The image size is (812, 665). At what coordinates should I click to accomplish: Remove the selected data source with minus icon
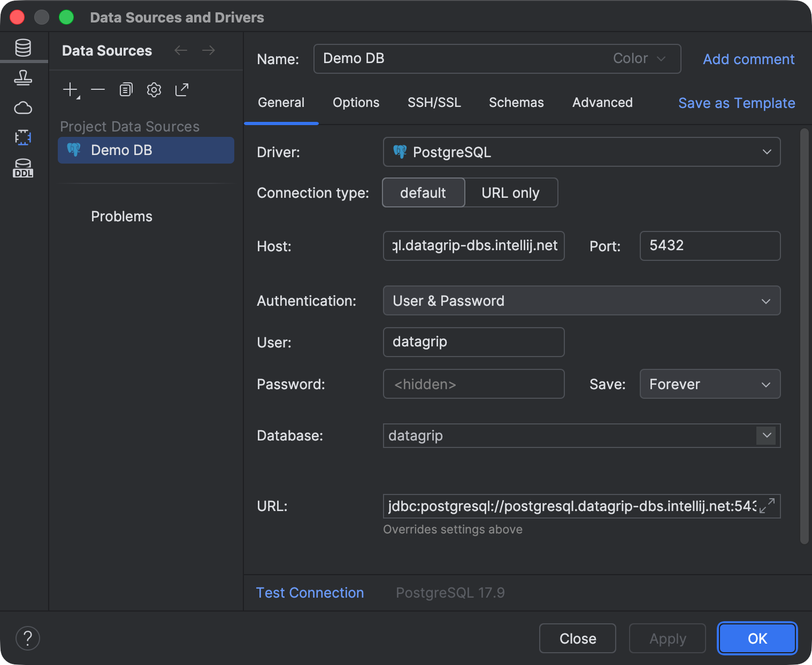(98, 89)
